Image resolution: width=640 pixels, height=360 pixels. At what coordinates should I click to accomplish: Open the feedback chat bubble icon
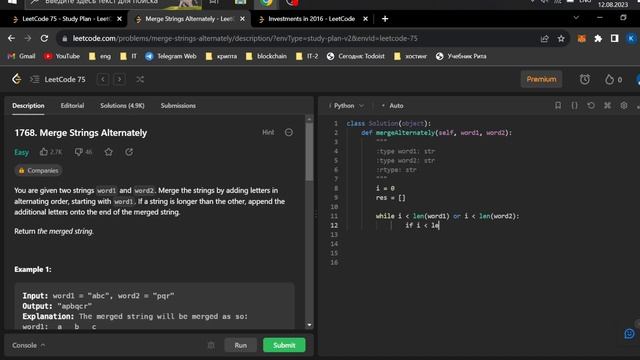(x=629, y=333)
